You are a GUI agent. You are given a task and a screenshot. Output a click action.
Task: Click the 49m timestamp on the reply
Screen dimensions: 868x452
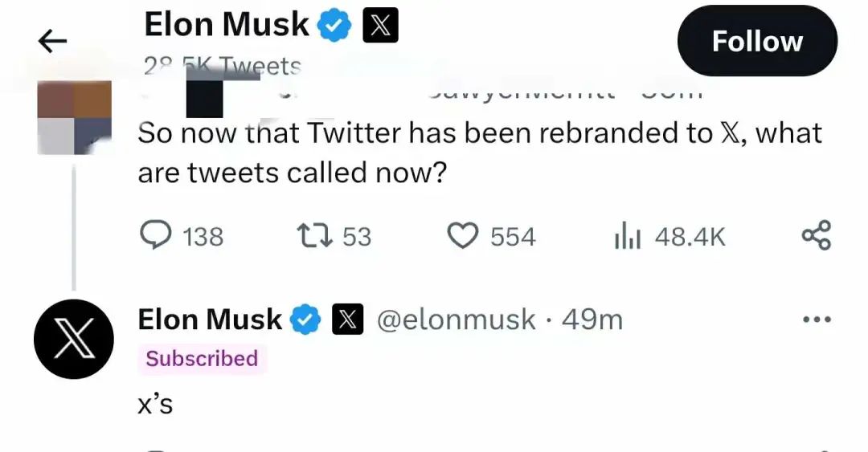coord(592,320)
